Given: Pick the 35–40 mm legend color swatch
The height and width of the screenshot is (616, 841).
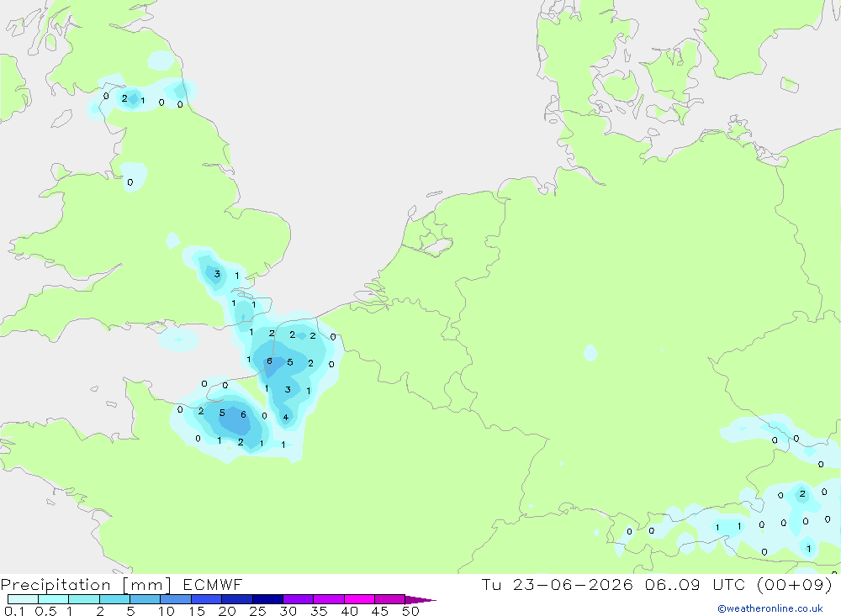Looking at the screenshot, I should click(x=329, y=599).
